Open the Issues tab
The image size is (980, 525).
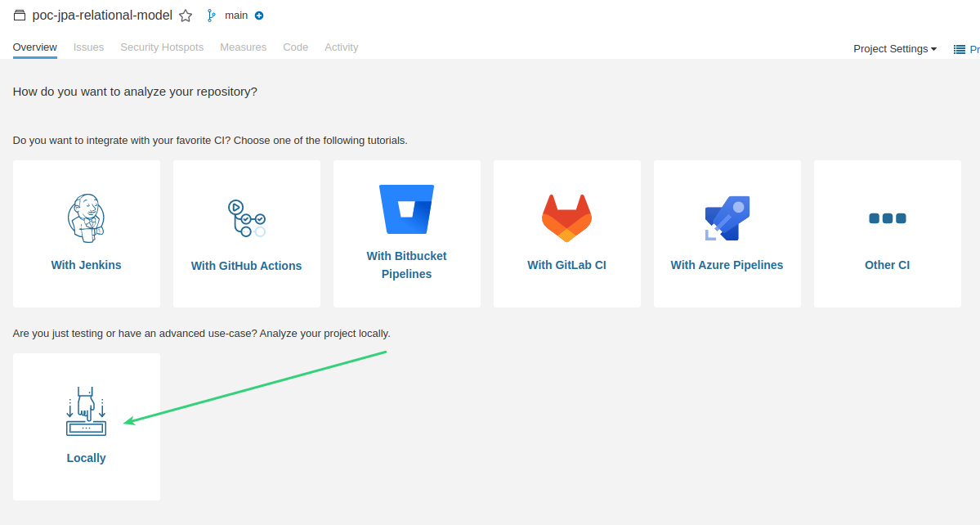[x=89, y=47]
